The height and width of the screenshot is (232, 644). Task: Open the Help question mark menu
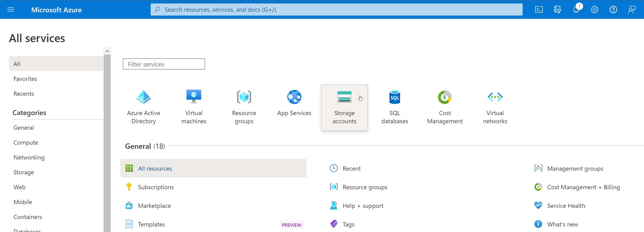point(613,10)
